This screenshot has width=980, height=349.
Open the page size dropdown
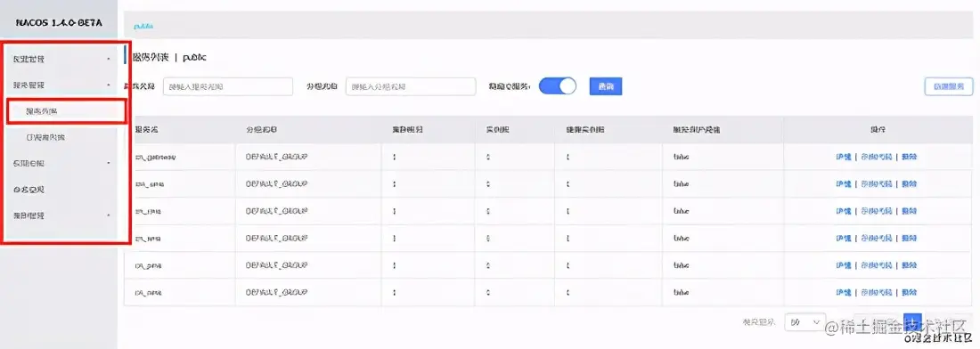(805, 322)
